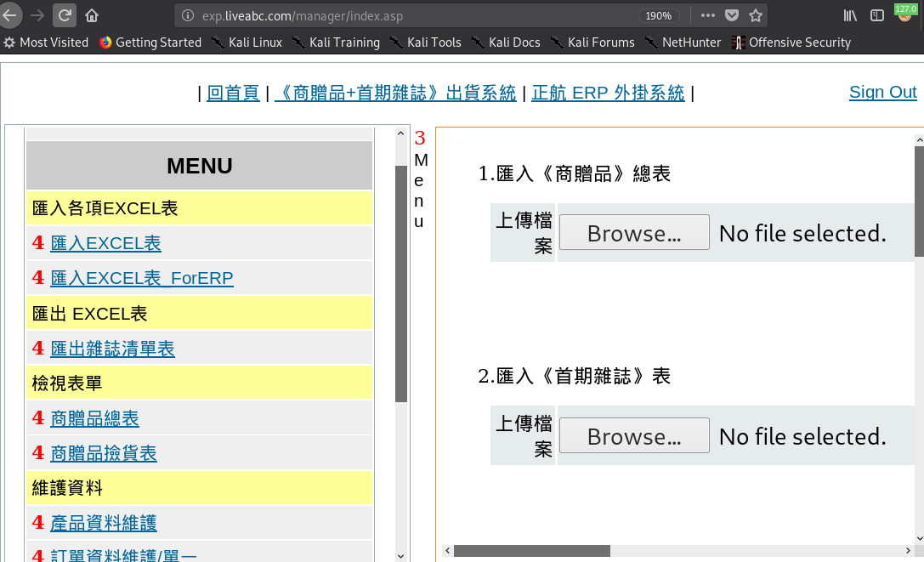This screenshot has height=562, width=924.
Task: Open 匯出雜誌清單表 menu link
Action: click(x=112, y=349)
